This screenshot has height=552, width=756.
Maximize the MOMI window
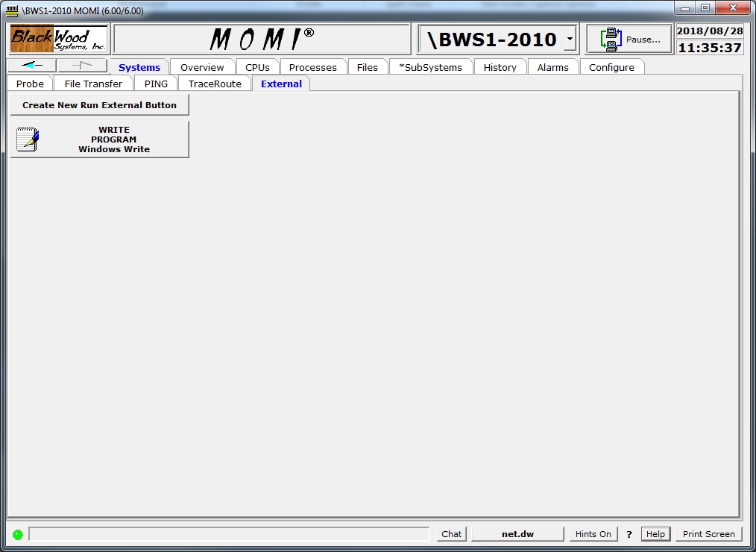tap(705, 8)
